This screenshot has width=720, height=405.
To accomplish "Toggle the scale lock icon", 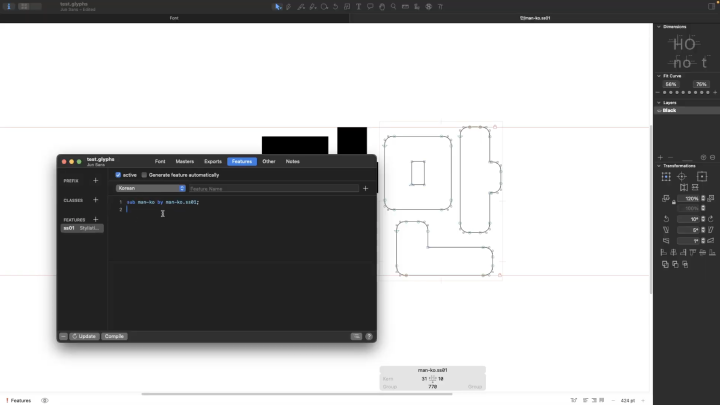I will coord(674,202).
